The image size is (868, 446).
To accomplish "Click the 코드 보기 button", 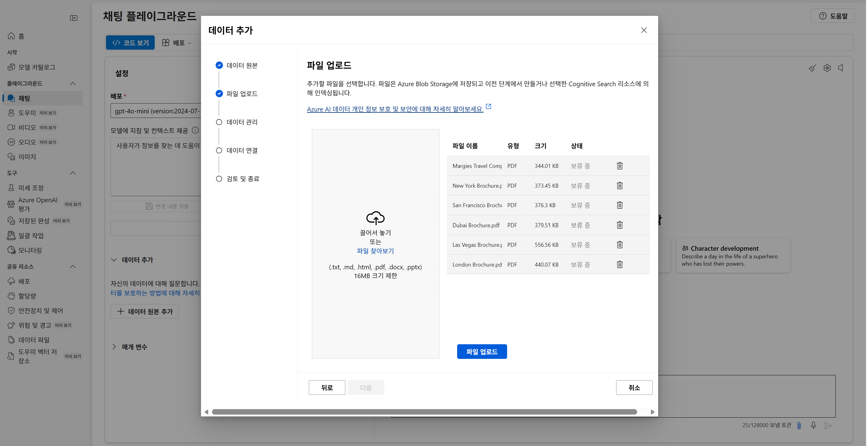I will pyautogui.click(x=130, y=43).
